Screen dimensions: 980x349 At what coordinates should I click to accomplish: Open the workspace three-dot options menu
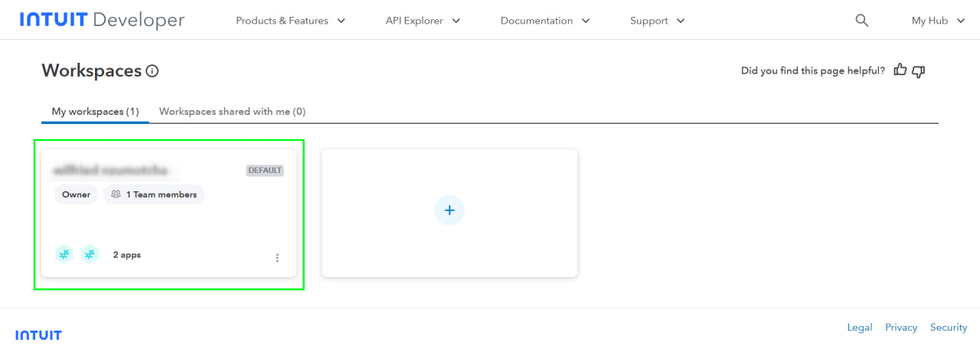[x=277, y=258]
